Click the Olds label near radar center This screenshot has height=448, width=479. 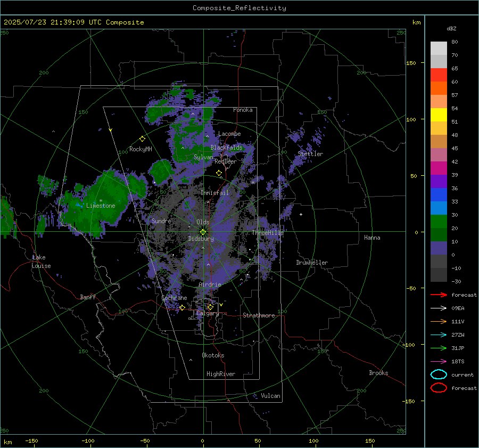pyautogui.click(x=203, y=222)
